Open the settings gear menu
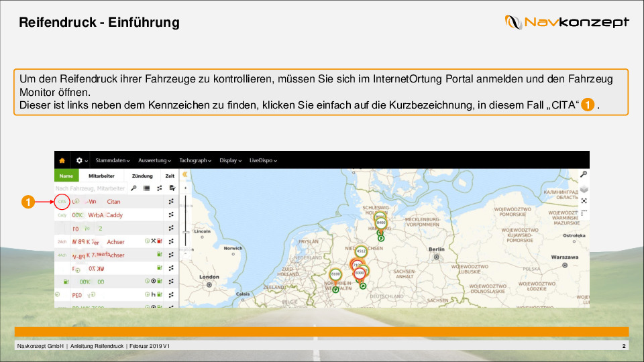644x362 pixels. [82, 160]
